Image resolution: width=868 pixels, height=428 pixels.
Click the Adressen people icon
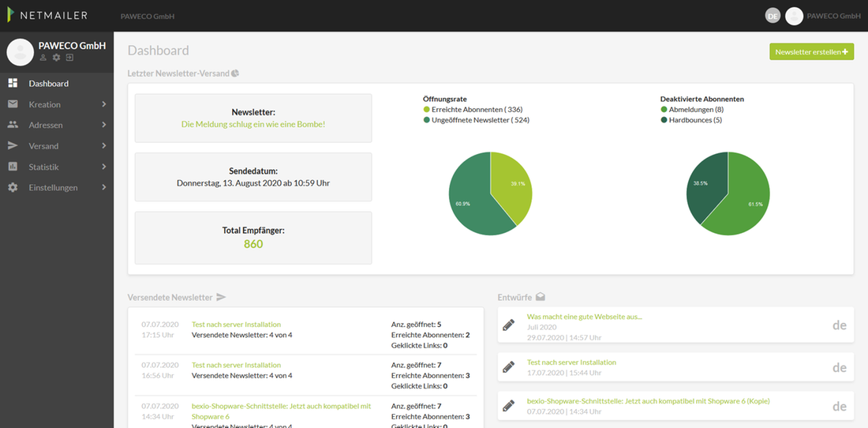tap(13, 125)
